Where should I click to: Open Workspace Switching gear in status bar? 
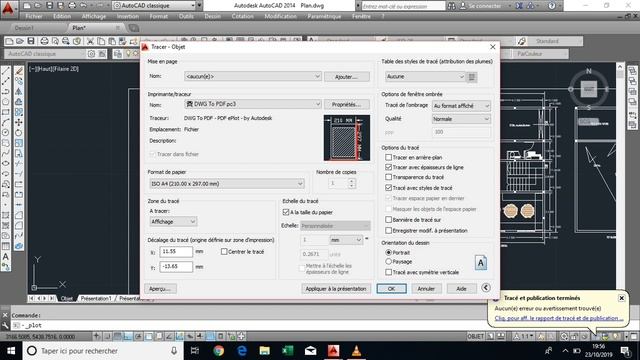564,336
